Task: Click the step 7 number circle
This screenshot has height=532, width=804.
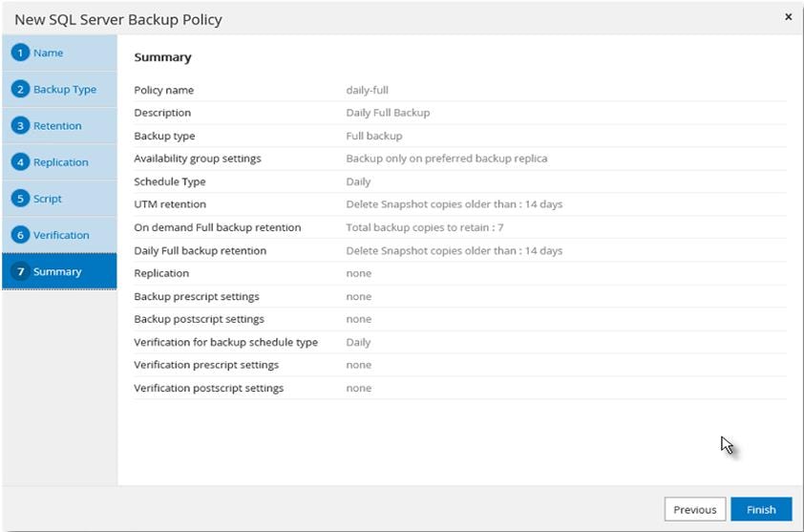Action: 20,271
